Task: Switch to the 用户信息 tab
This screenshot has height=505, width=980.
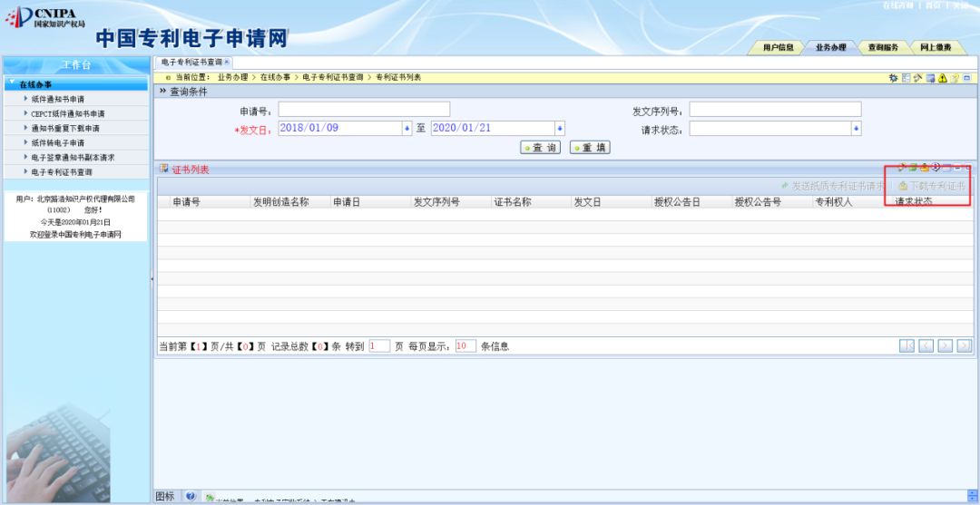Action: [779, 47]
